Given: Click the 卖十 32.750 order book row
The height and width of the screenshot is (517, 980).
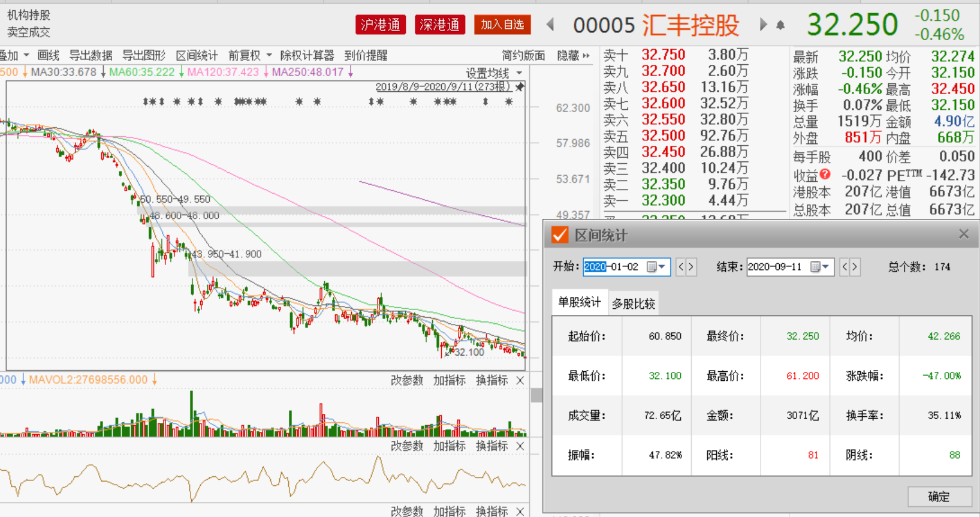Looking at the screenshot, I should point(676,55).
